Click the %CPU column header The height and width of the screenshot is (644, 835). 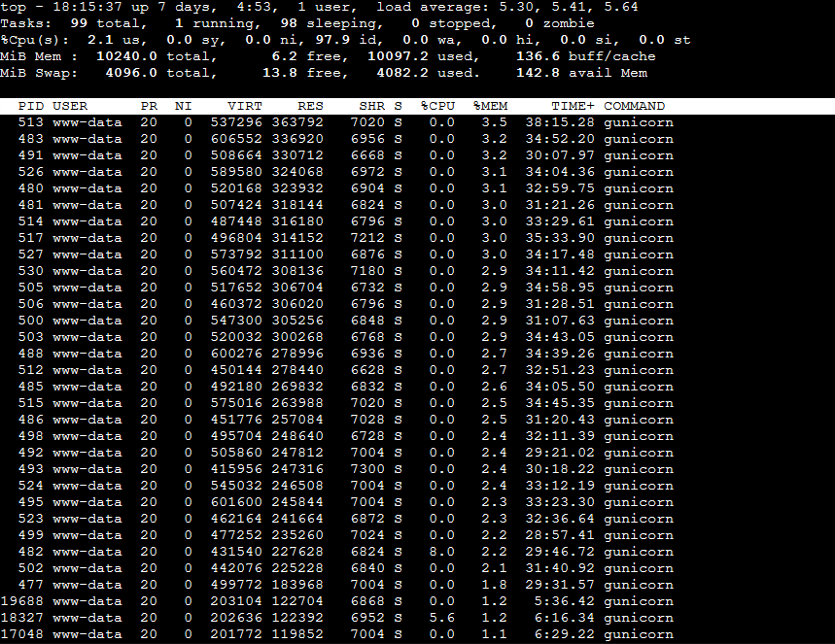436,106
